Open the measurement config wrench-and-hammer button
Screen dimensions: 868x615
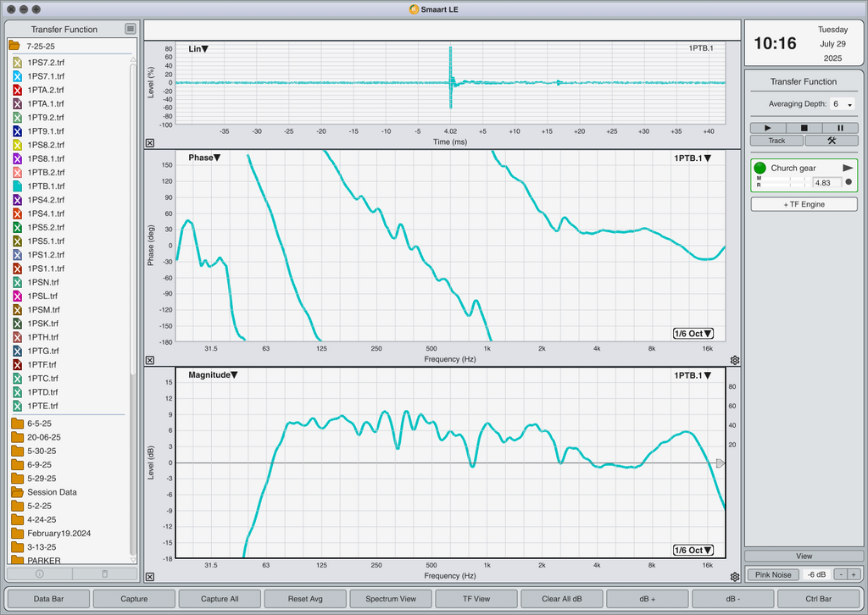pyautogui.click(x=832, y=141)
